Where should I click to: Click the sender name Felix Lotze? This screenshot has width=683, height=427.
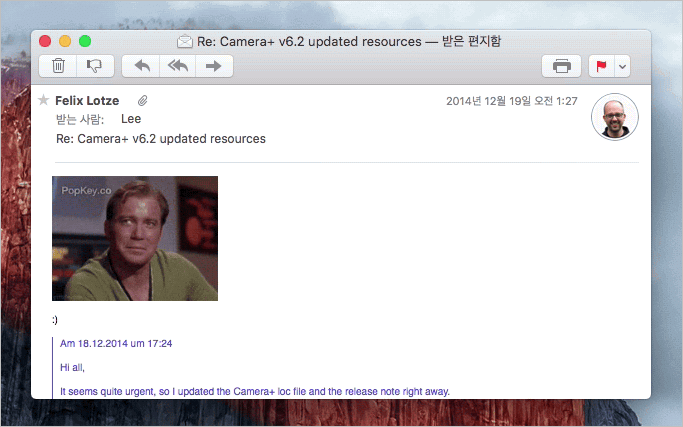coord(87,101)
